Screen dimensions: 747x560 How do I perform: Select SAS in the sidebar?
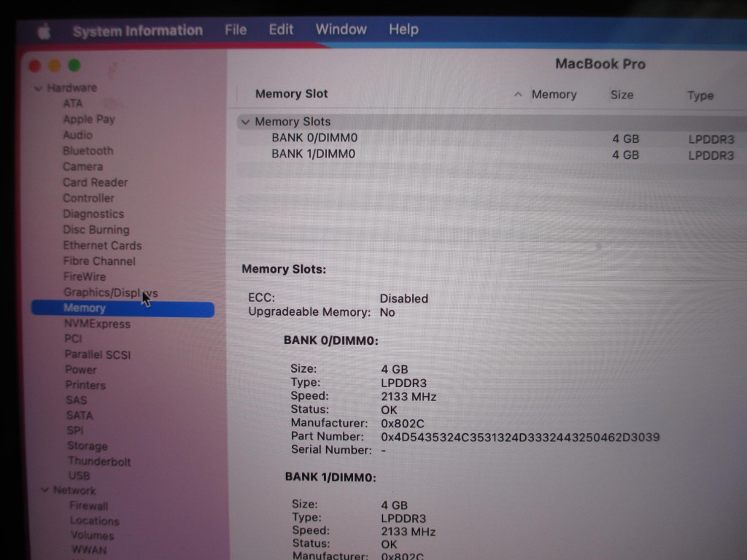[x=77, y=400]
